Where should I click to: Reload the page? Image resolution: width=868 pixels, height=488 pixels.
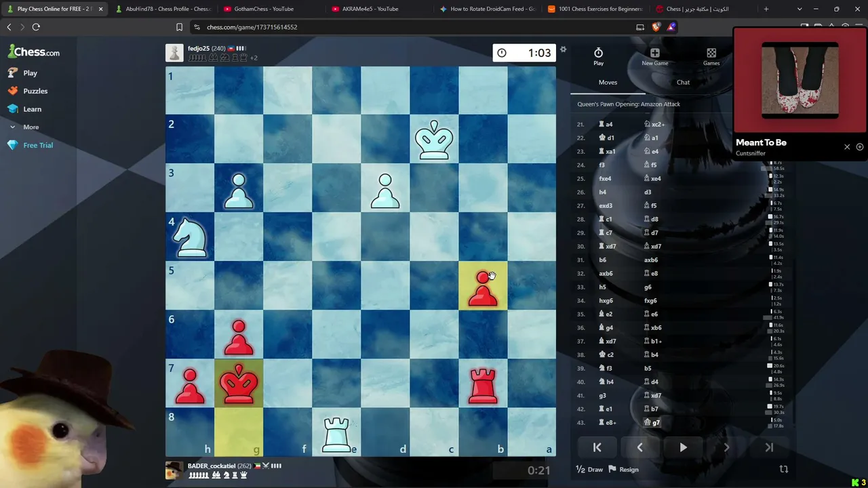point(36,27)
